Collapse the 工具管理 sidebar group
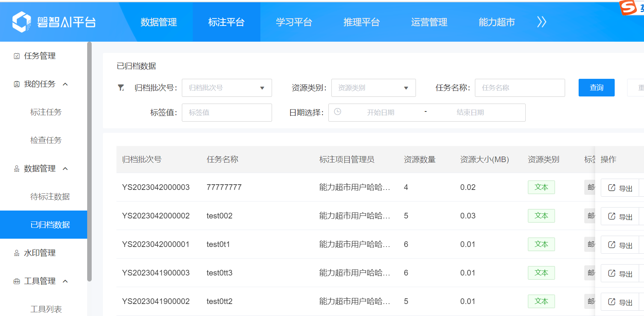 65,281
